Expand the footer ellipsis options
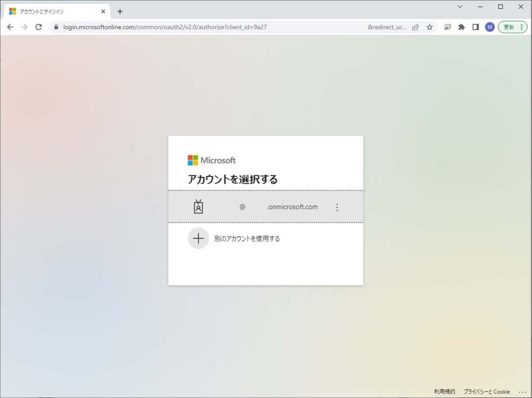532x398 pixels. point(522,392)
